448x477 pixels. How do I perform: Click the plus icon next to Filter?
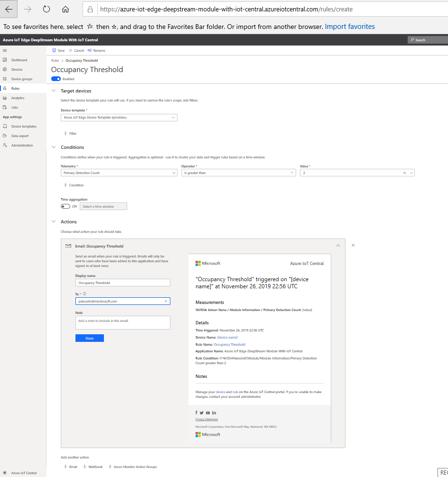[x=65, y=133]
